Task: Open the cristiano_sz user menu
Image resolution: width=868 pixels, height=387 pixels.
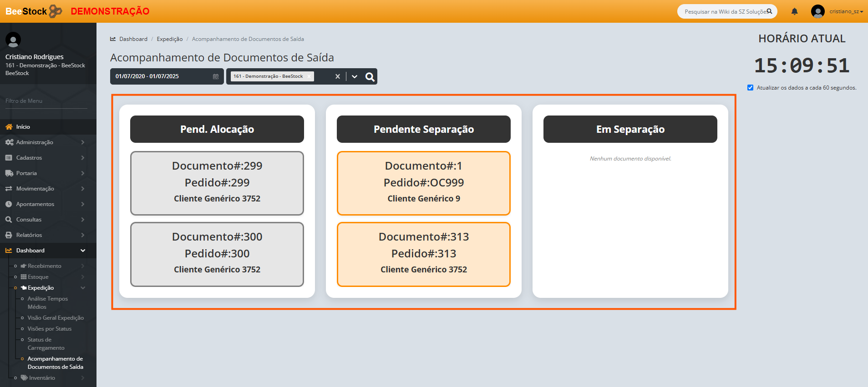Action: pyautogui.click(x=837, y=11)
